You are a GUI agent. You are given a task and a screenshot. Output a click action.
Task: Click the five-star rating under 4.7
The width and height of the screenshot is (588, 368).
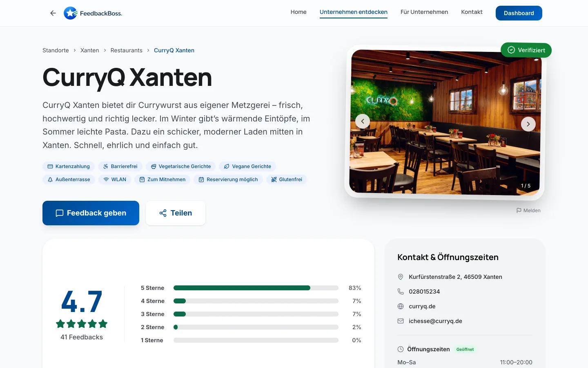(82, 324)
